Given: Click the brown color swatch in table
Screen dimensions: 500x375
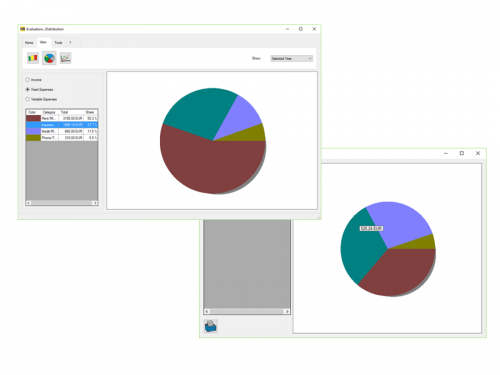Looking at the screenshot, I should pyautogui.click(x=33, y=118).
